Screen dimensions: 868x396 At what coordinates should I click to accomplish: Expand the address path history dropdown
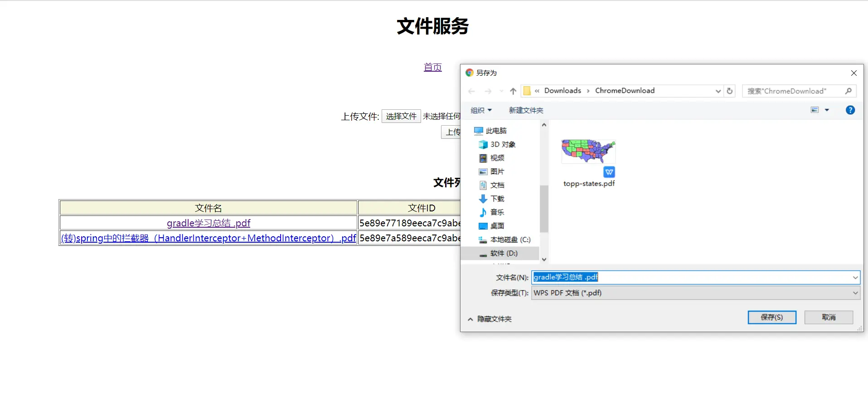(x=718, y=91)
